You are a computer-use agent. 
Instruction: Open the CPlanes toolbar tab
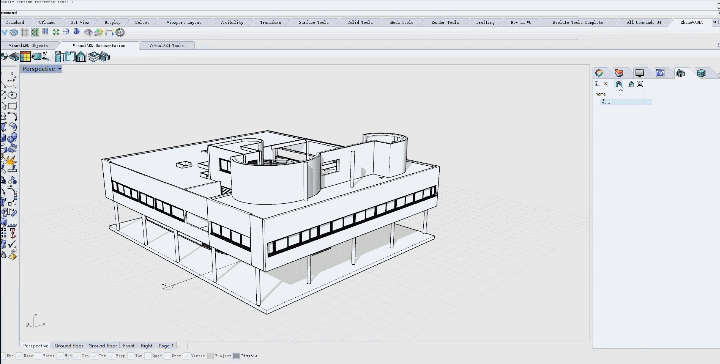[47, 22]
